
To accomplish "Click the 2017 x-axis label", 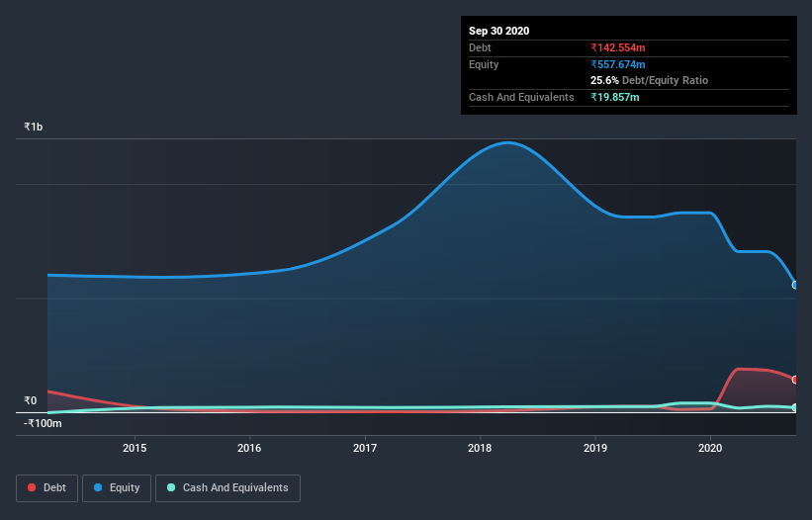I will click(x=365, y=448).
